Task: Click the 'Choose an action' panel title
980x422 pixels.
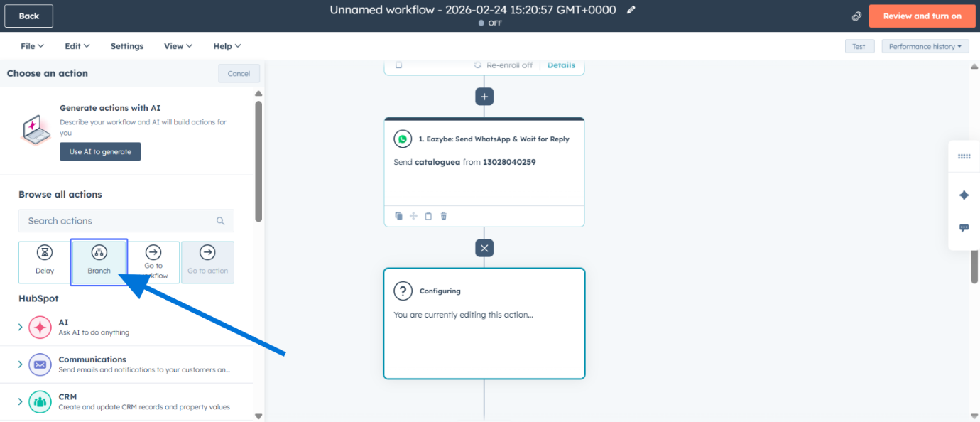Action: [48, 73]
